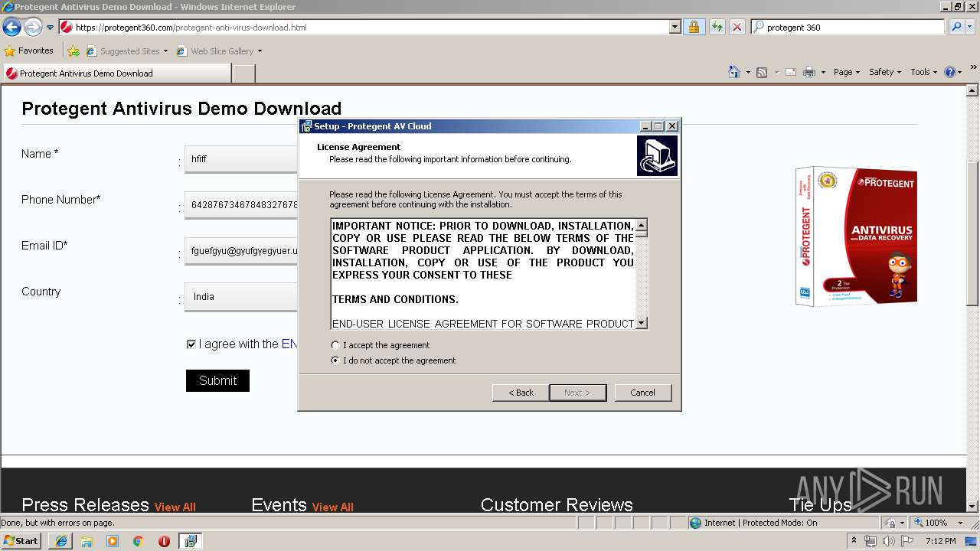Image resolution: width=980 pixels, height=551 pixels.
Task: Click the Read Mail envelope icon
Action: (x=790, y=72)
